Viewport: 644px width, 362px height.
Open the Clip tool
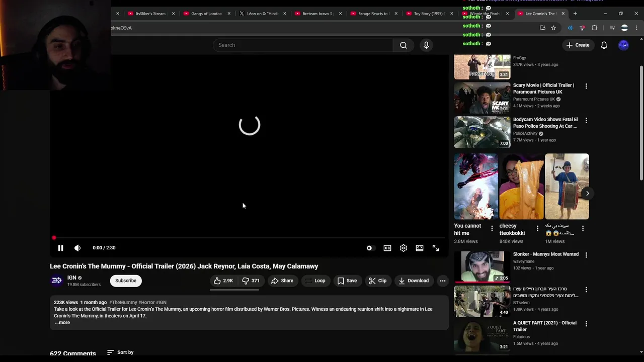coord(377,281)
